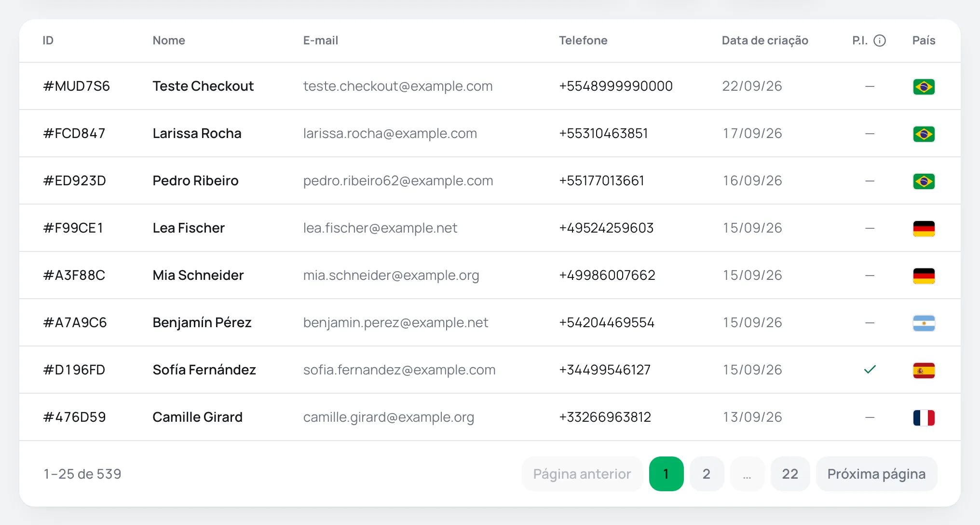Open the Mia Schneider name
The height and width of the screenshot is (525, 980).
click(198, 275)
